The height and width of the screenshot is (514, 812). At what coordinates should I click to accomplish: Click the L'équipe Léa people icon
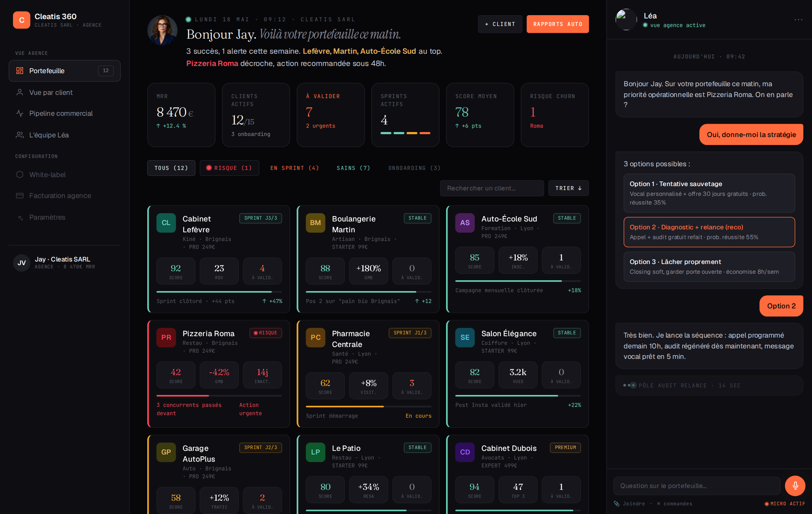point(20,135)
